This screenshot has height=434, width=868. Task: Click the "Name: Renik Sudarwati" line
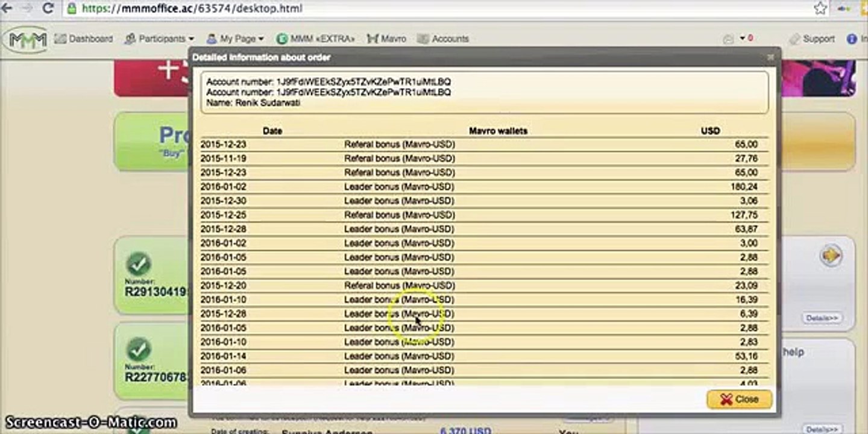coord(253,102)
